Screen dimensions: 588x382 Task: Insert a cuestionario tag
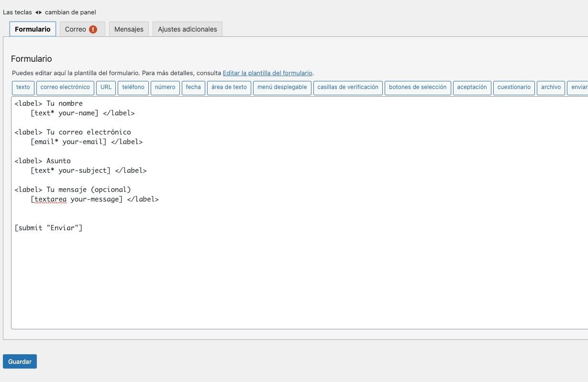[514, 88]
